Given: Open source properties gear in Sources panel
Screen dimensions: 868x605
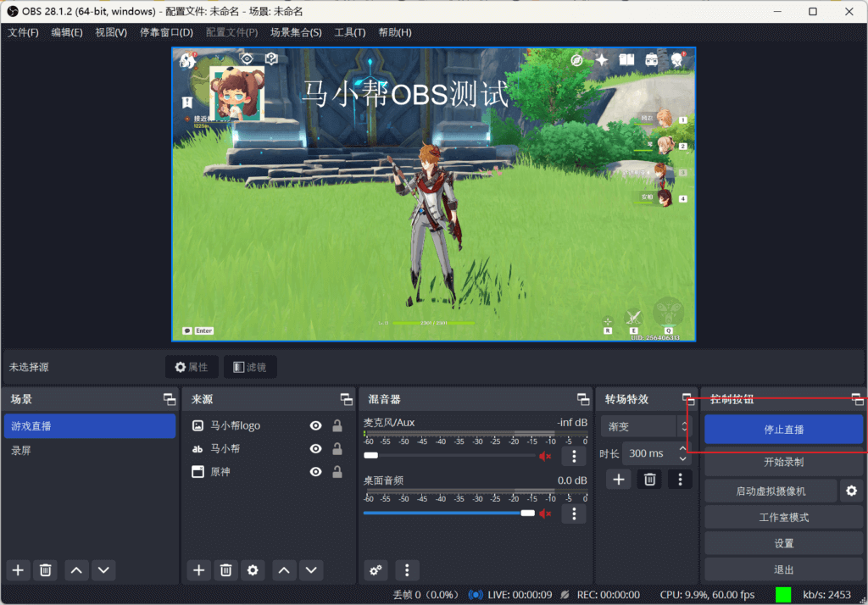Looking at the screenshot, I should [252, 570].
